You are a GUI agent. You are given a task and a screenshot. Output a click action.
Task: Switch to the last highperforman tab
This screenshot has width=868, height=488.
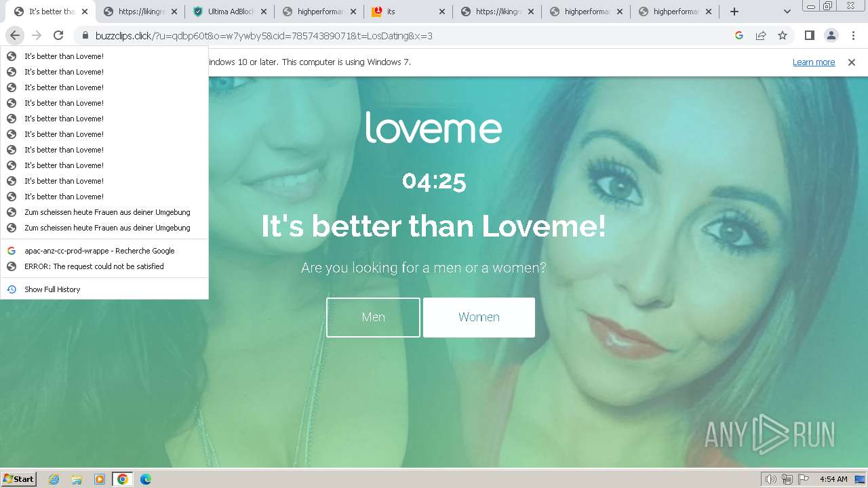675,12
